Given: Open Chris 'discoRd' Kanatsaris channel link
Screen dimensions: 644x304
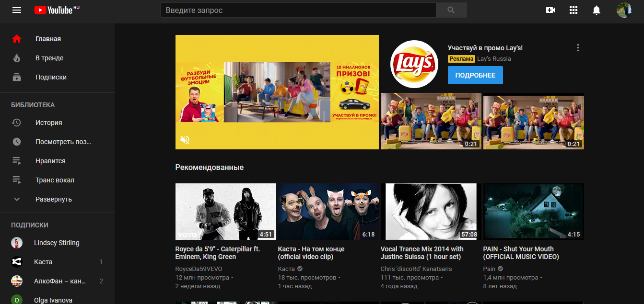Looking at the screenshot, I should (x=416, y=269).
